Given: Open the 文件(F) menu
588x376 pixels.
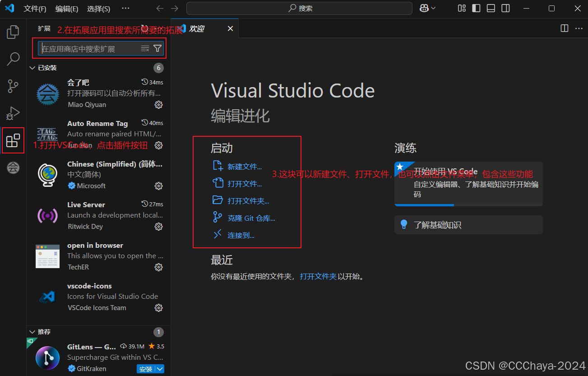Looking at the screenshot, I should [x=35, y=9].
